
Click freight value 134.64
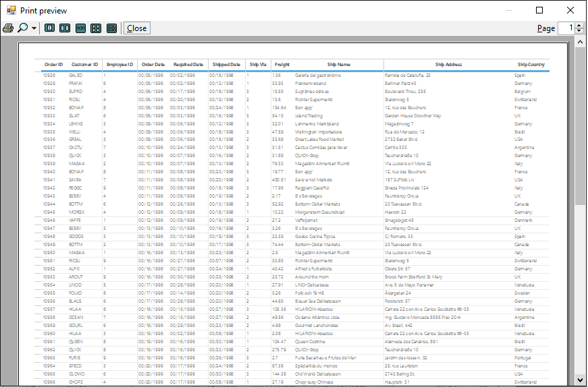coord(279,107)
